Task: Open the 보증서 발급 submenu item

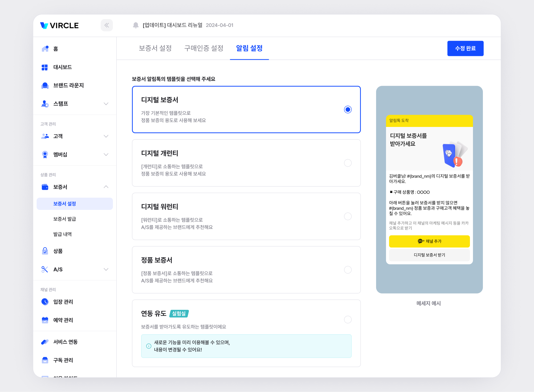Action: click(x=65, y=219)
